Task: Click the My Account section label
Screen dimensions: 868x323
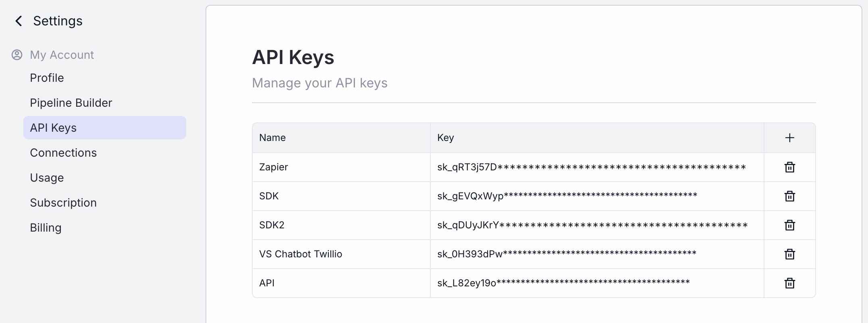Action: (62, 55)
